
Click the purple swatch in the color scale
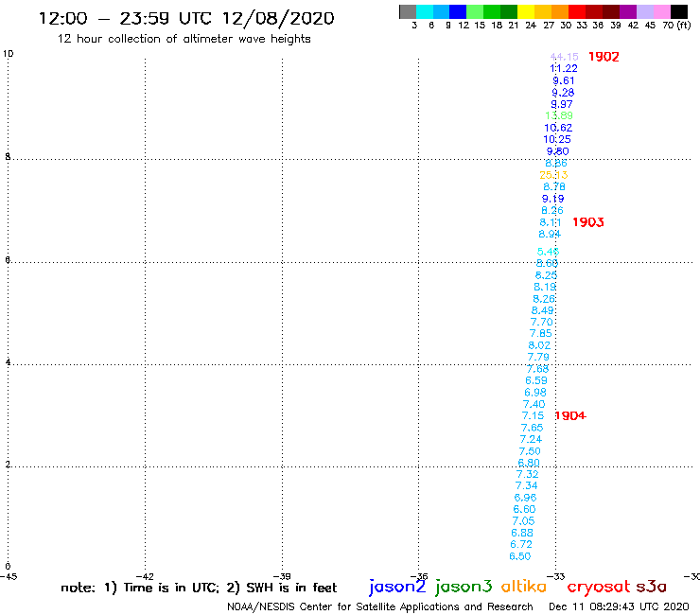pos(628,11)
